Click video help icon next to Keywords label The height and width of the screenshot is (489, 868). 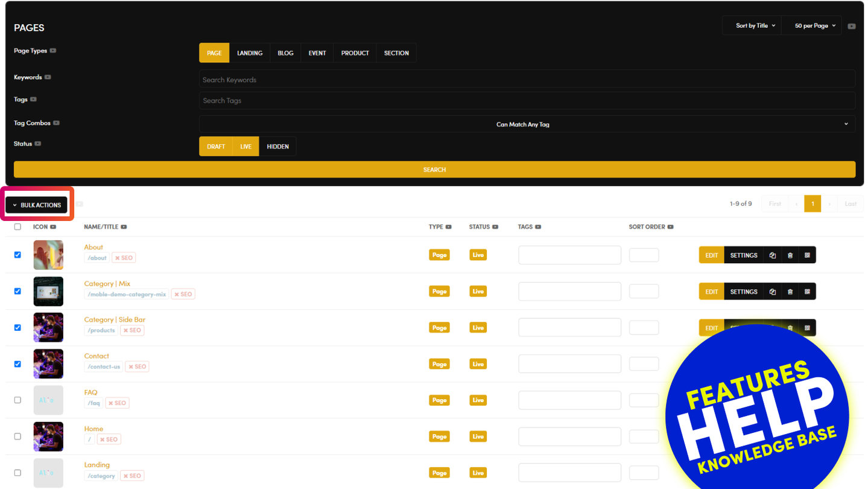point(48,77)
